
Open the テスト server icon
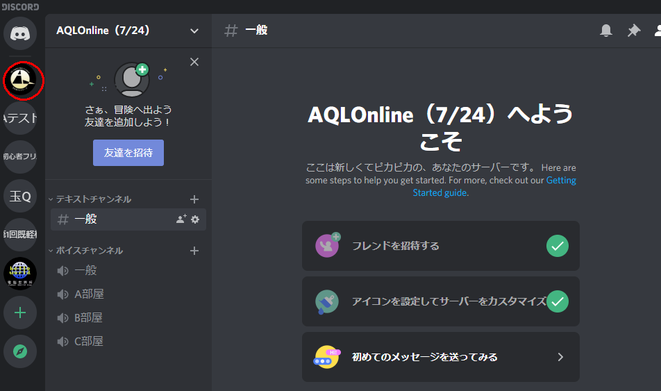(x=20, y=118)
